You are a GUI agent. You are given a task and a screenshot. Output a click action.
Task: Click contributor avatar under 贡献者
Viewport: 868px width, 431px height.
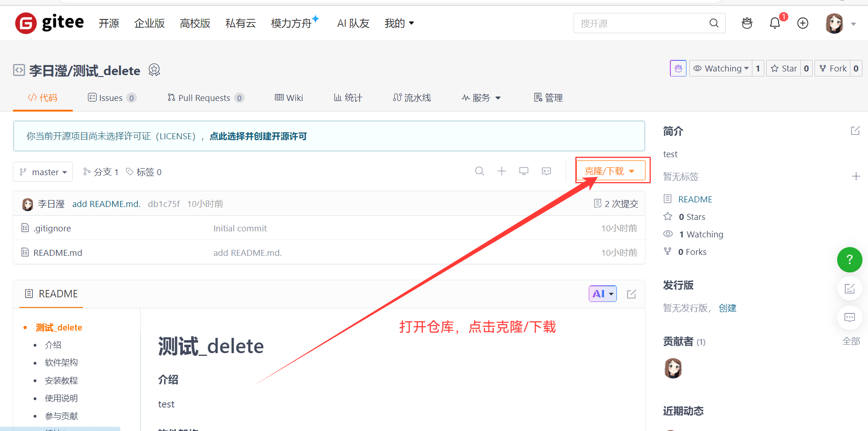tap(673, 368)
